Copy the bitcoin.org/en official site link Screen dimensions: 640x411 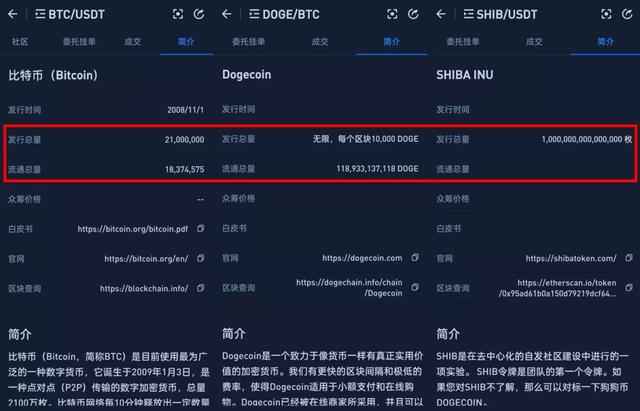(x=200, y=258)
